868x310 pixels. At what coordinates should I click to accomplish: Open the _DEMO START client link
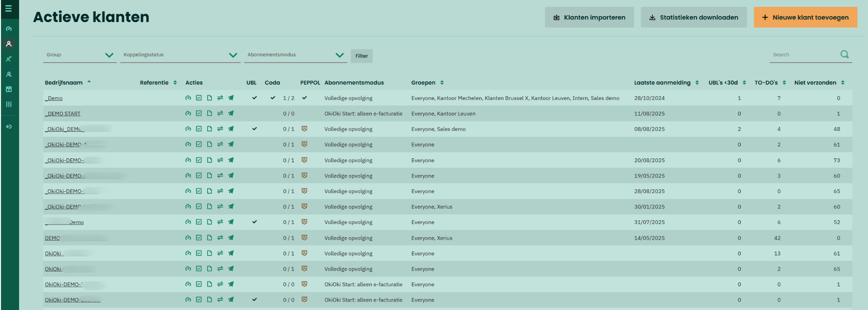click(x=63, y=113)
